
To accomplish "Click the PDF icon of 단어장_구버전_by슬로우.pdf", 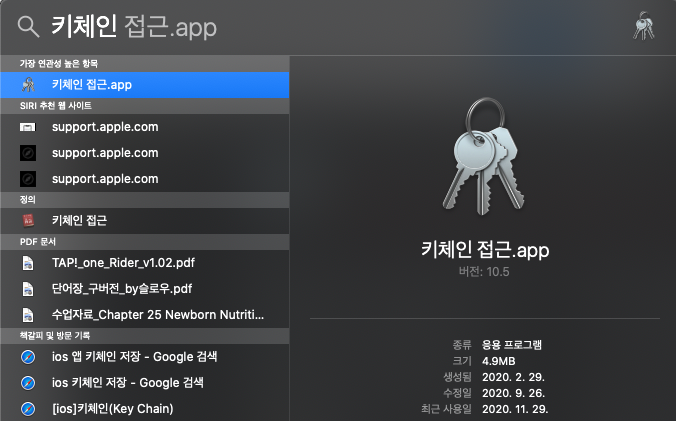I will [x=28, y=289].
